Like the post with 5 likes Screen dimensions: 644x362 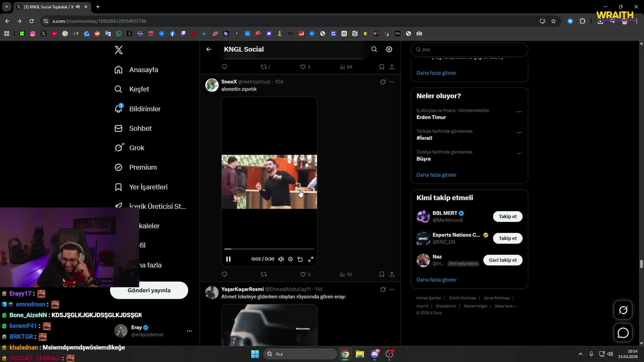pyautogui.click(x=305, y=66)
